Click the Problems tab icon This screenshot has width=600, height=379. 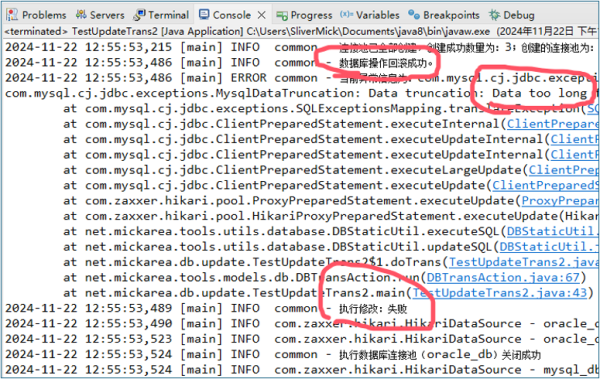click(x=12, y=15)
